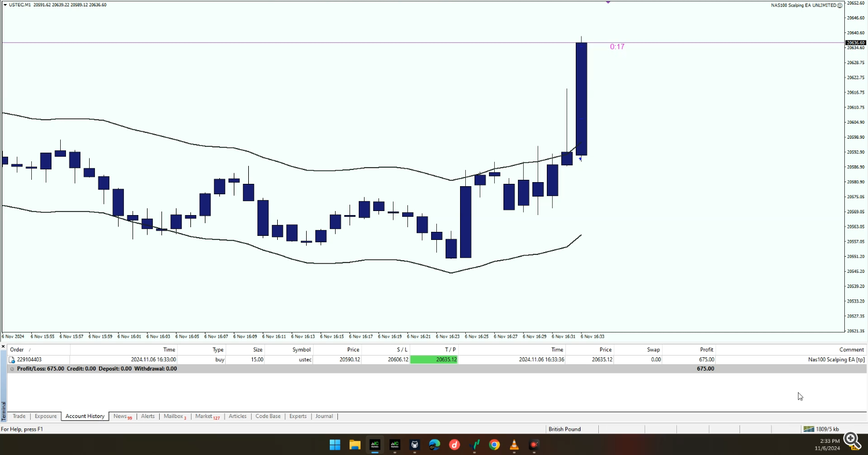The width and height of the screenshot is (868, 455).
Task: Click the magnifier icon near the clock
Action: (x=851, y=440)
